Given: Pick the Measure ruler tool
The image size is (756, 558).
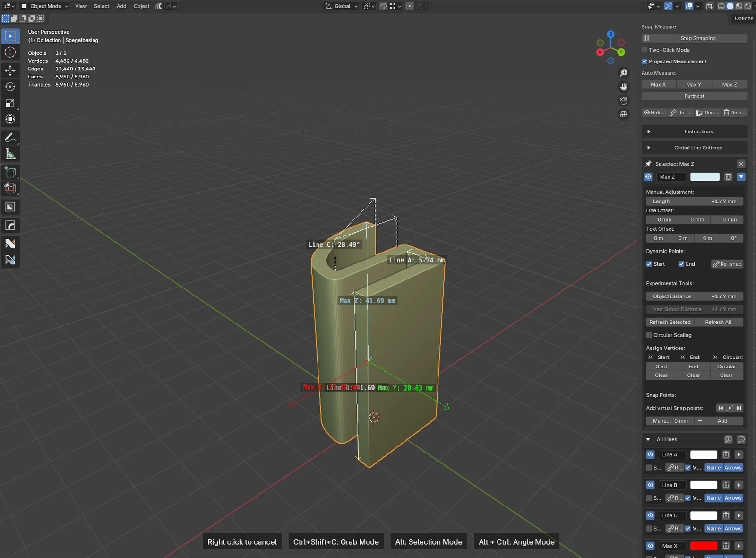Looking at the screenshot, I should pyautogui.click(x=10, y=154).
